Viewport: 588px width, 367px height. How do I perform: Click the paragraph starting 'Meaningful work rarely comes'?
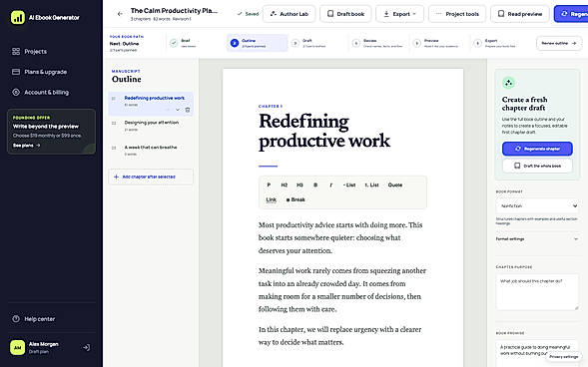342,290
